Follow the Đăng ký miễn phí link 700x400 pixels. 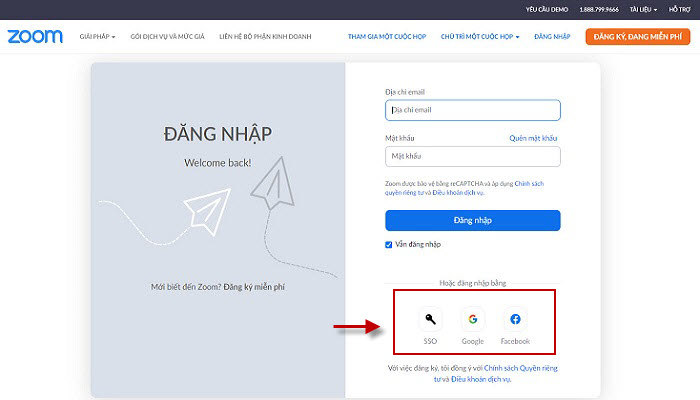coord(254,287)
